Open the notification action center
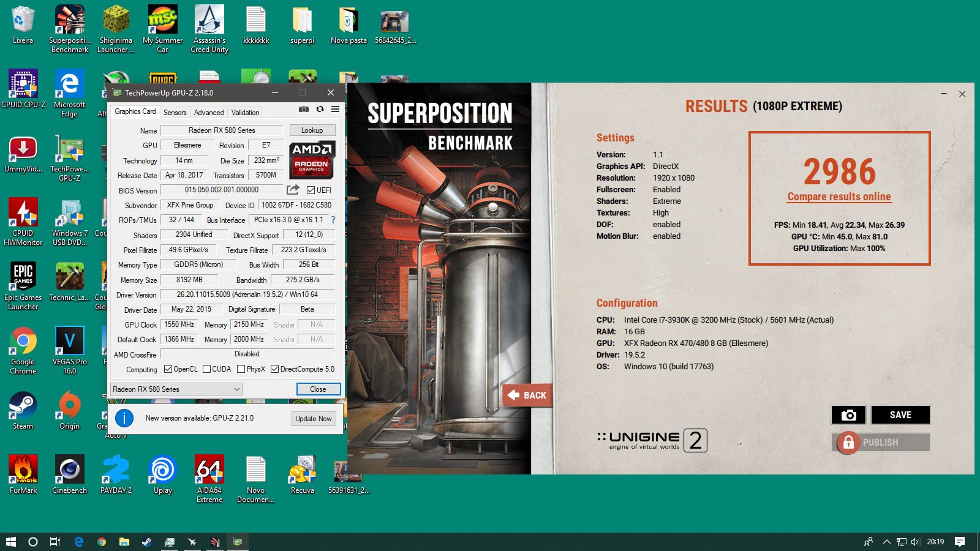Image resolution: width=980 pixels, height=551 pixels. click(x=960, y=542)
